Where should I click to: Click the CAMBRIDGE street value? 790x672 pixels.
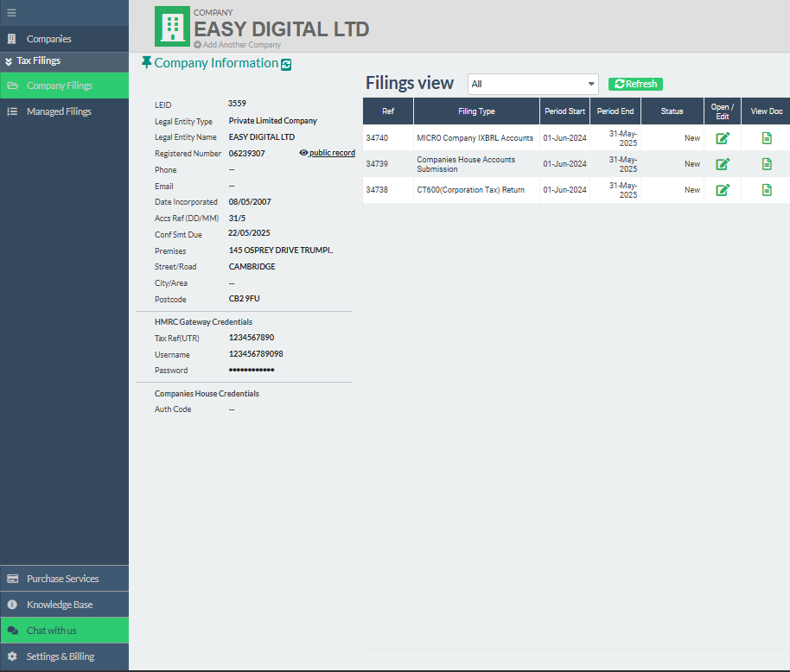[252, 266]
